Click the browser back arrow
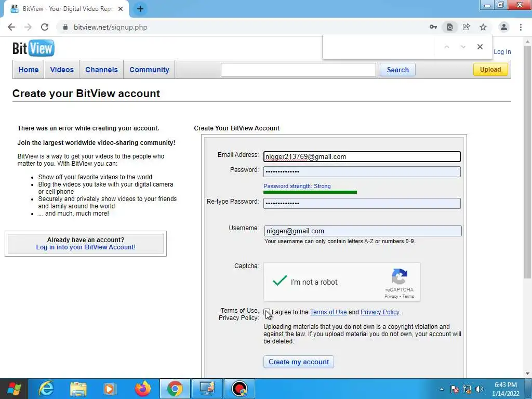 pos(11,27)
